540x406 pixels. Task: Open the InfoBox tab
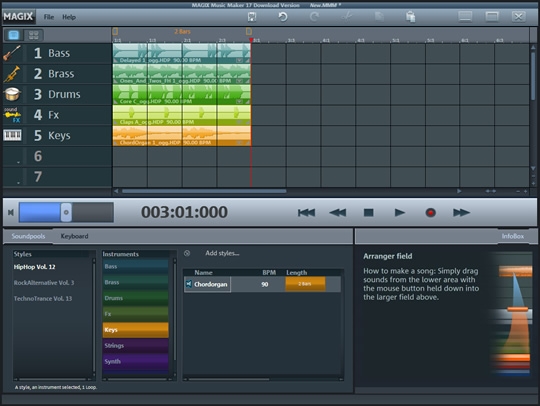(x=512, y=236)
